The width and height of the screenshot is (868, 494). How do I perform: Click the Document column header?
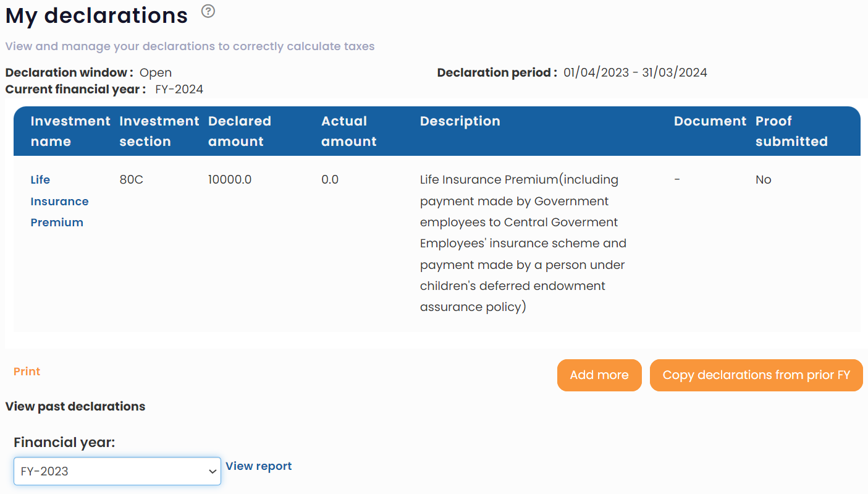point(710,121)
